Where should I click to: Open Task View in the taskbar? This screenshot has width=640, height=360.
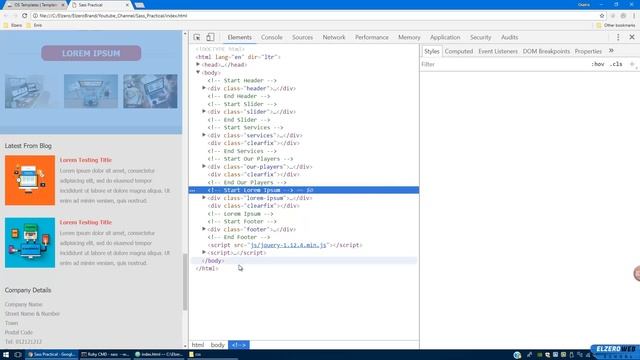[x=18, y=354]
